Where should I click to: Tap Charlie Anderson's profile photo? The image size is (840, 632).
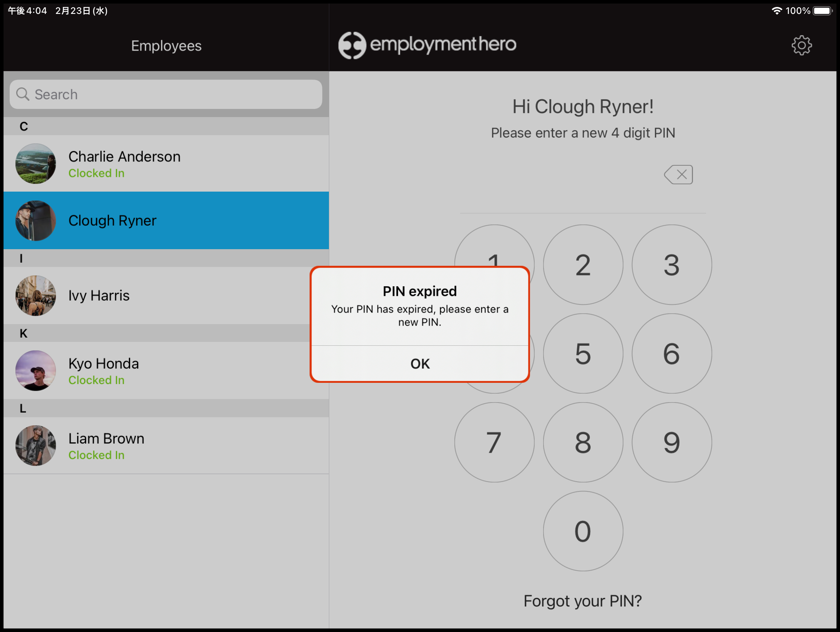click(x=36, y=164)
